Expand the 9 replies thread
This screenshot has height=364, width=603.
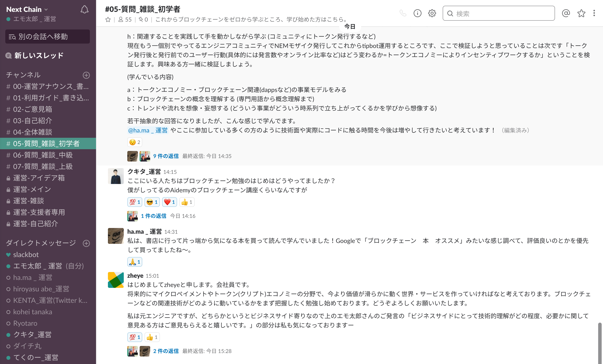166,156
